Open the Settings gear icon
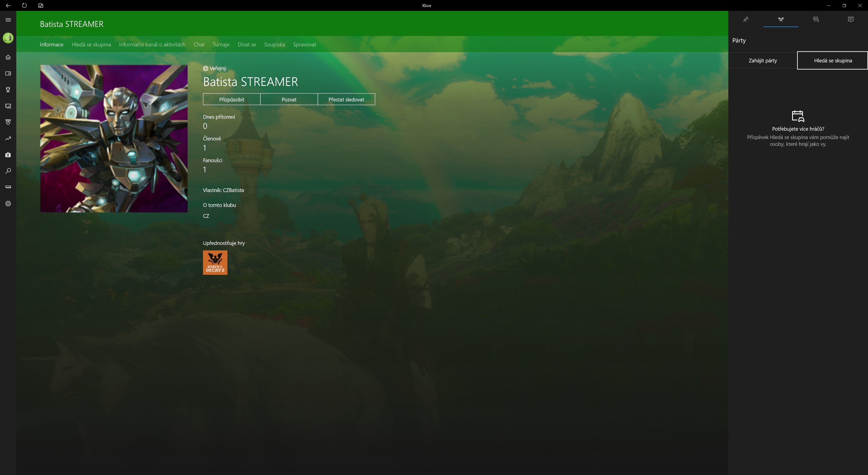This screenshot has width=868, height=475. (8, 204)
